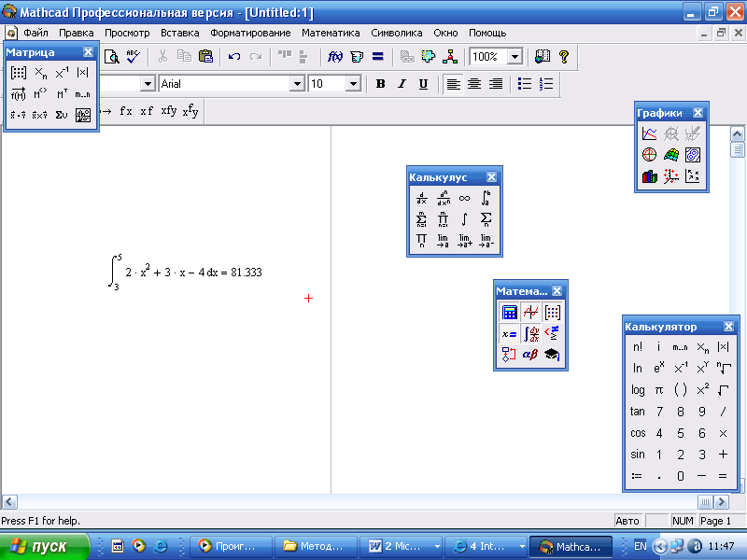Switch to Метод... folder in taskbar

click(316, 546)
